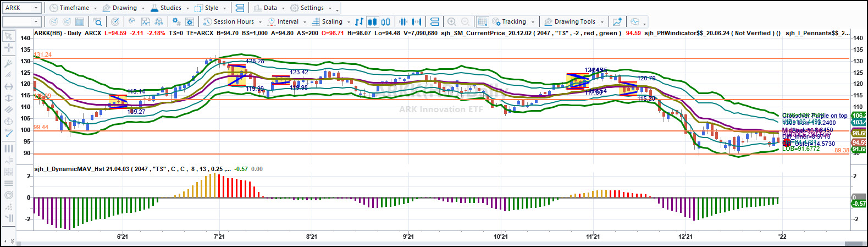Select the crosshair tool in left sidebar

[8, 48]
